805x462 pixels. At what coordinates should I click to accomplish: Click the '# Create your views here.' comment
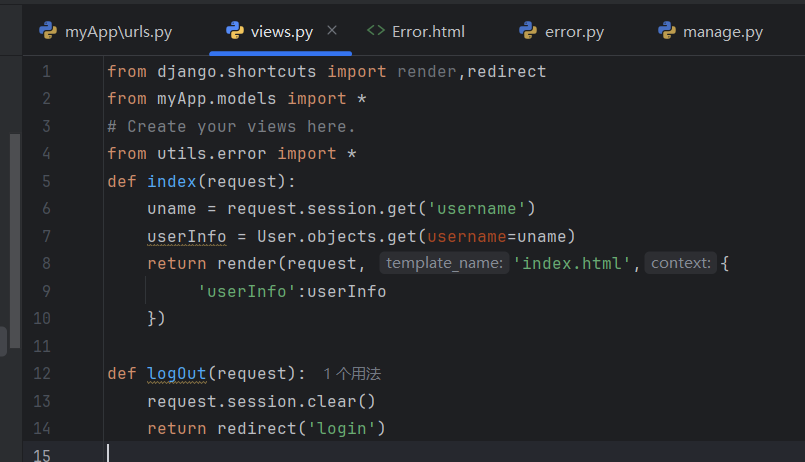(x=231, y=126)
